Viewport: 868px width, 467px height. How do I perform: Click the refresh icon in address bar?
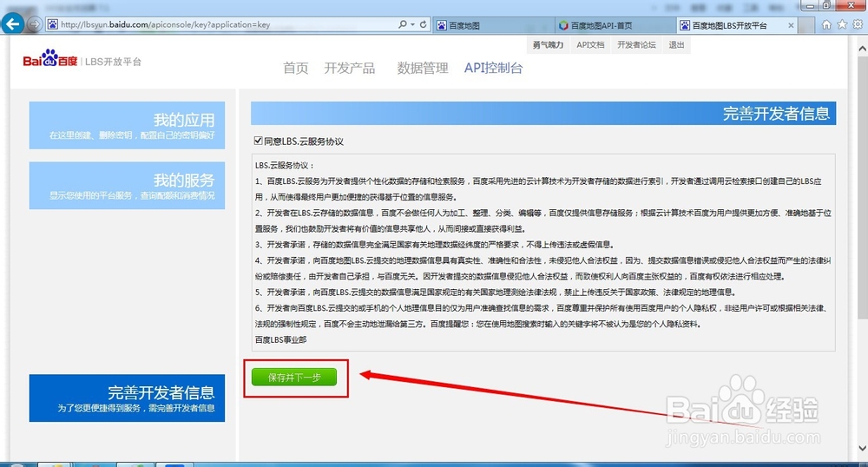click(x=423, y=24)
